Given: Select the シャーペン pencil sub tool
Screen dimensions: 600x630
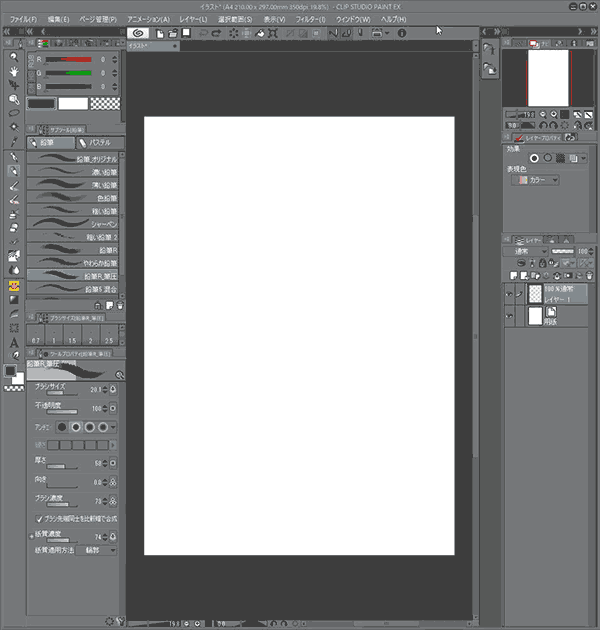Looking at the screenshot, I should coord(73,224).
